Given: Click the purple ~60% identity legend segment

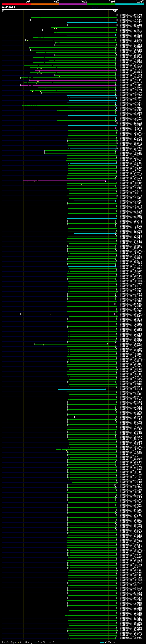Looking at the screenshot, I should pos(73,4).
